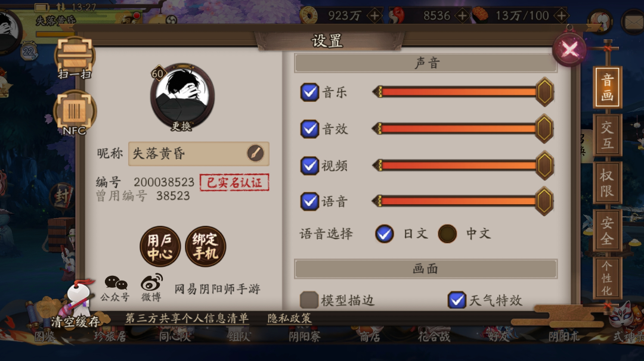
Task: Switch to the 交互 side tab
Action: pos(607,135)
